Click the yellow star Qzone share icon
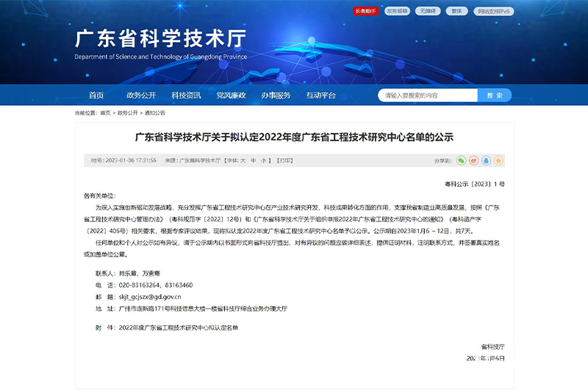Screen dimensions: 588x392 click(x=498, y=160)
